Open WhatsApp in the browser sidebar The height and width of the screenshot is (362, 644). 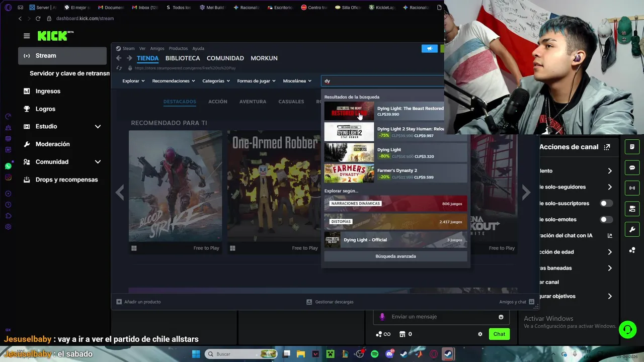pos(8,166)
